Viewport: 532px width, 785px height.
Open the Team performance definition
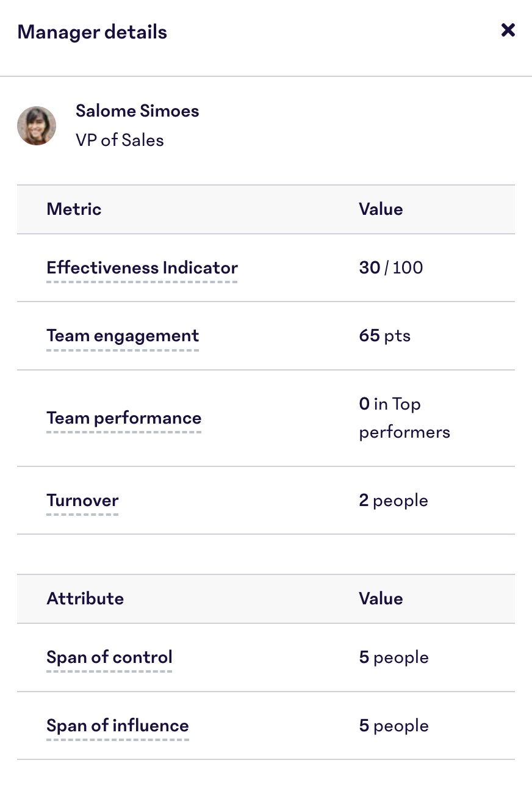124,418
